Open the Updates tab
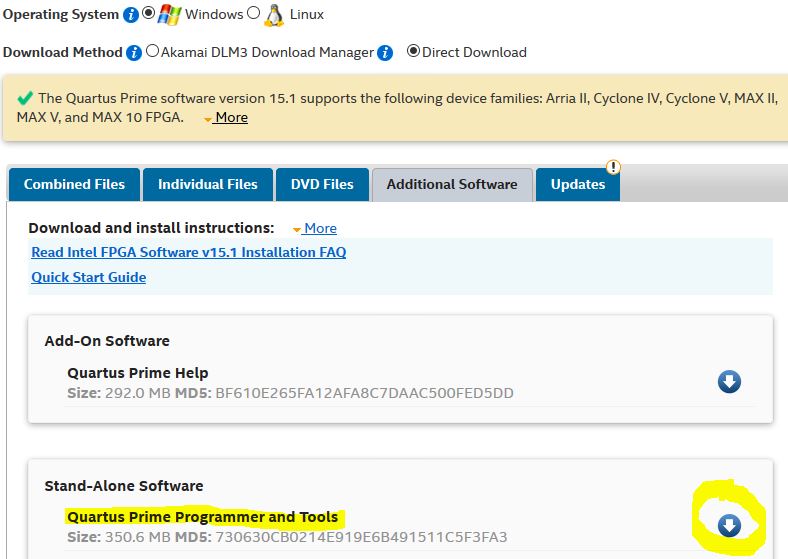Viewport: 788px width, 559px height. click(578, 184)
